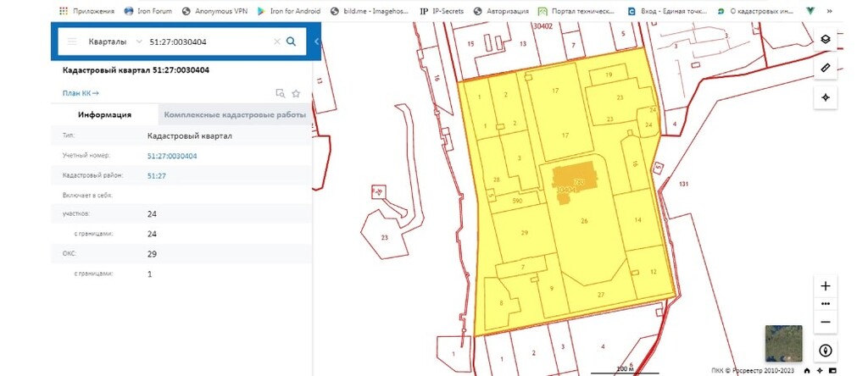Select parcel 29 on the map
868x376 pixels.
point(525,234)
